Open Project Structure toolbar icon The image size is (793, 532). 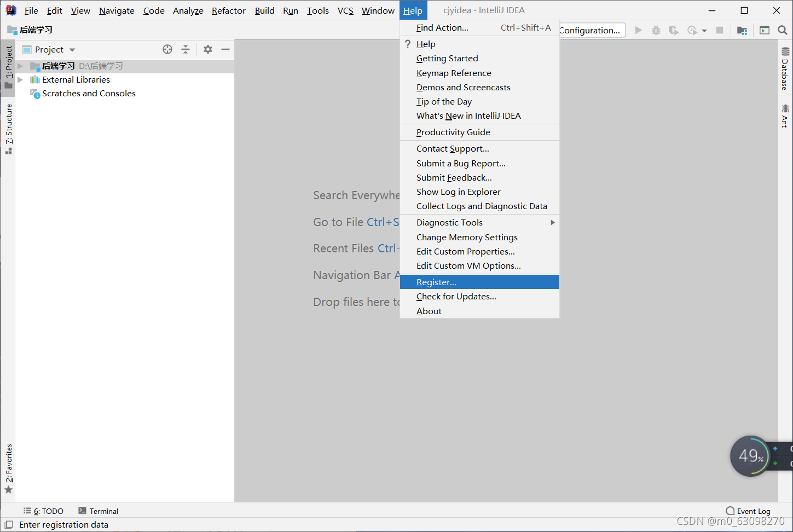(x=742, y=30)
